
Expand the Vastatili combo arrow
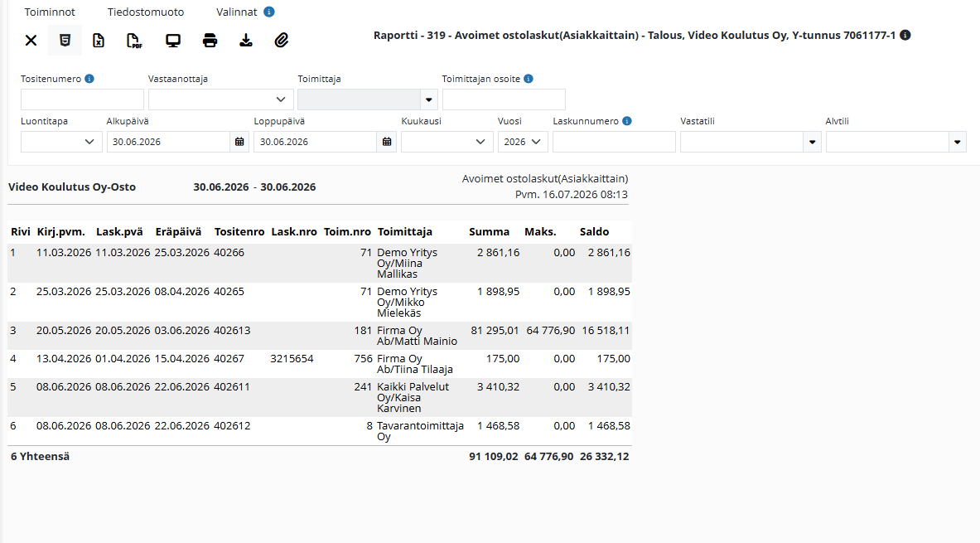click(x=812, y=142)
